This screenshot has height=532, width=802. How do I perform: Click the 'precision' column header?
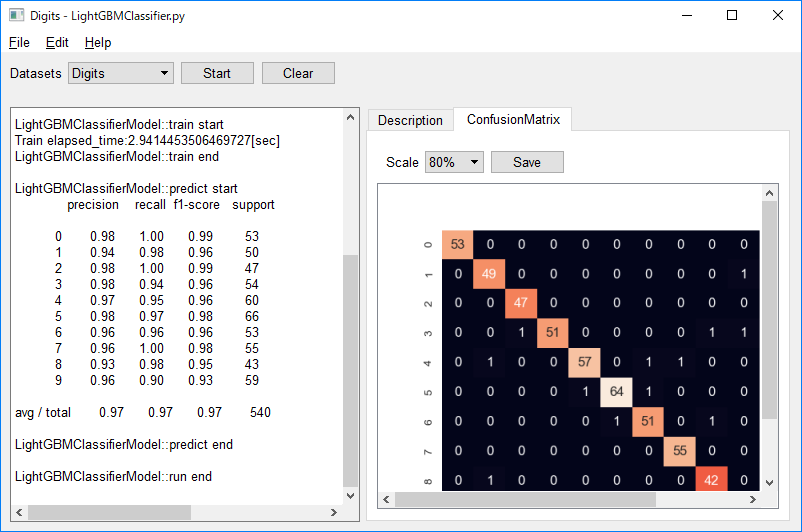tap(93, 205)
